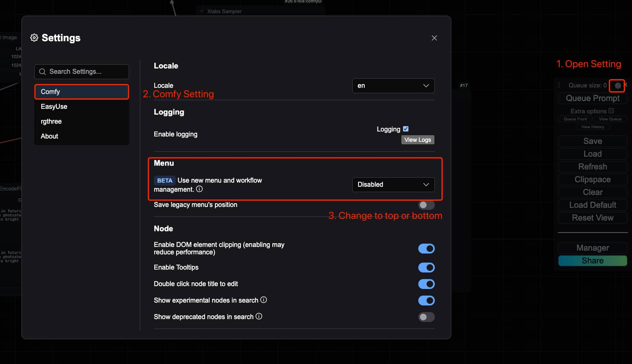
Task: Select the Comfy settings category
Action: [x=82, y=92]
